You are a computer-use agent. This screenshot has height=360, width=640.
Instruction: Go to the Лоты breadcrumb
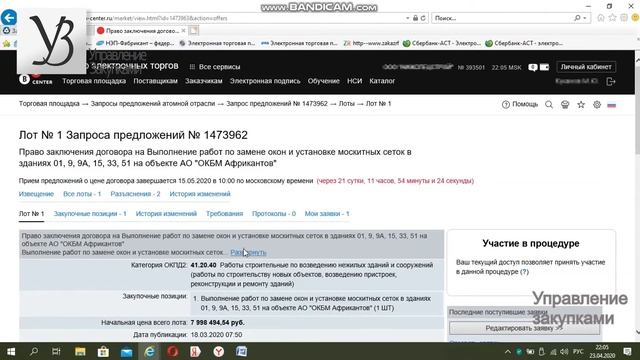coord(347,104)
